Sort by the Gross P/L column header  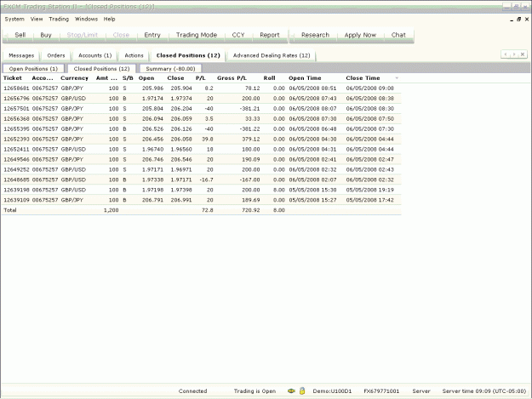click(232, 78)
